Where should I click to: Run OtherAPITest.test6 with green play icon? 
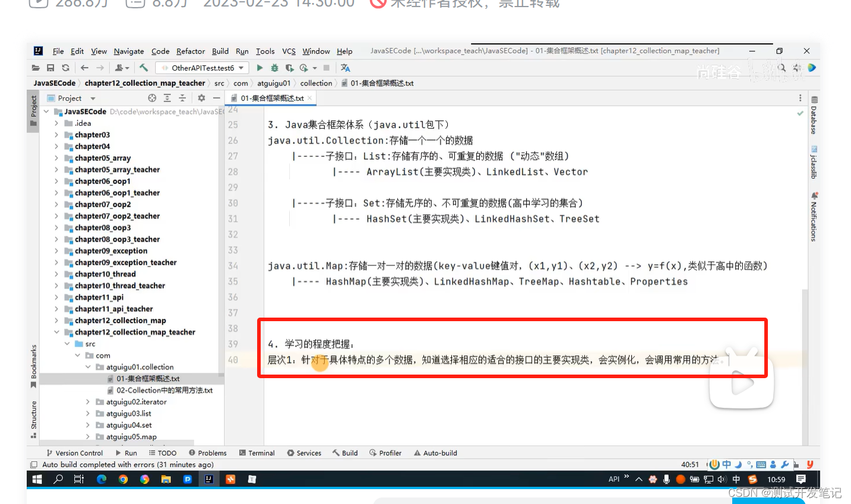(x=260, y=68)
